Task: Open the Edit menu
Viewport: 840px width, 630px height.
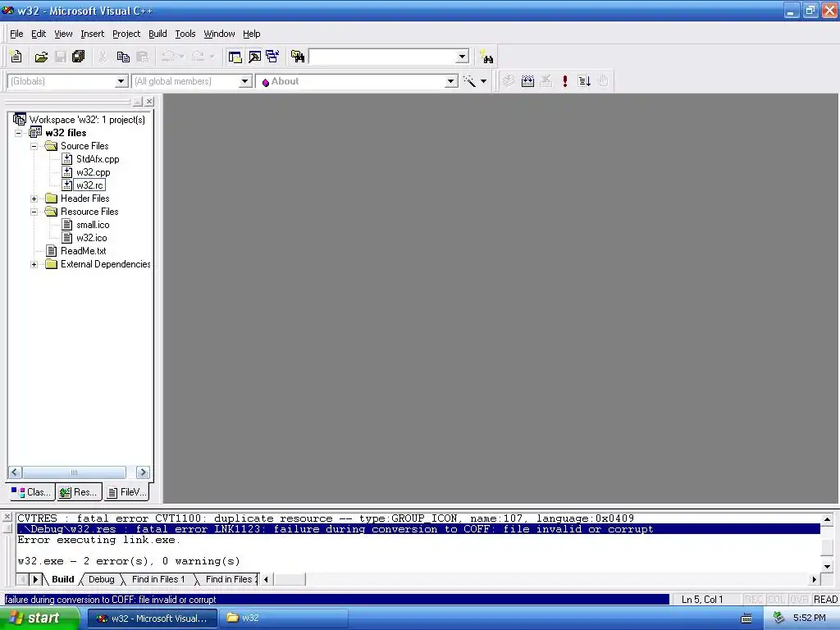Action: [x=39, y=34]
